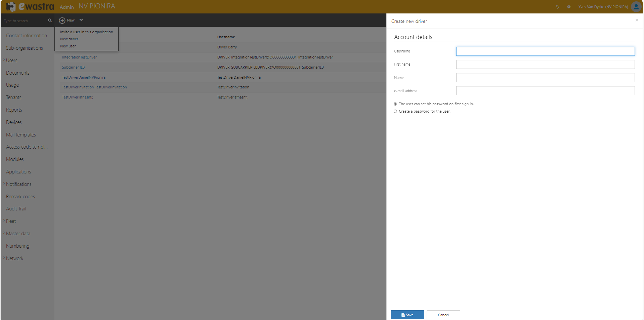Choose 'New driver' from the menu
Screen dimensions: 644x320
coord(69,39)
